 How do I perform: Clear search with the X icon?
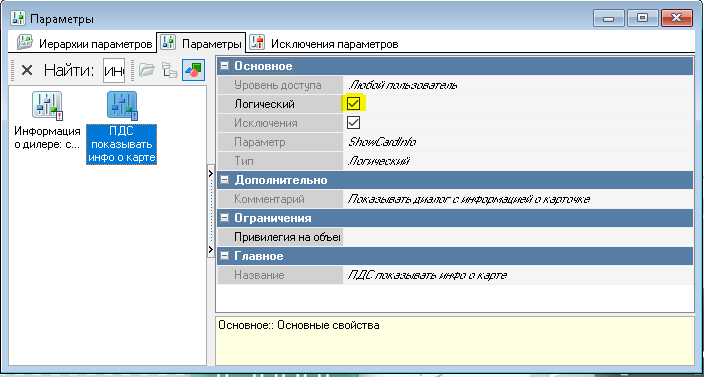tap(27, 70)
